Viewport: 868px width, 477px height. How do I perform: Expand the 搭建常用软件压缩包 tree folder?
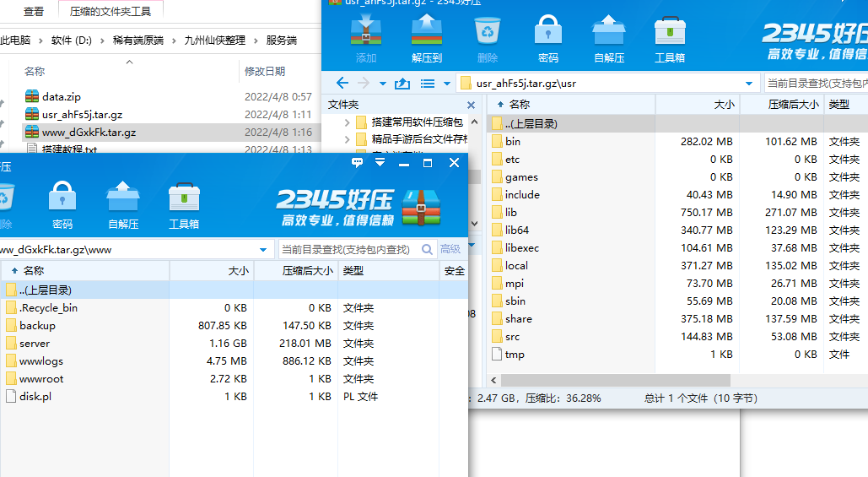pyautogui.click(x=347, y=122)
